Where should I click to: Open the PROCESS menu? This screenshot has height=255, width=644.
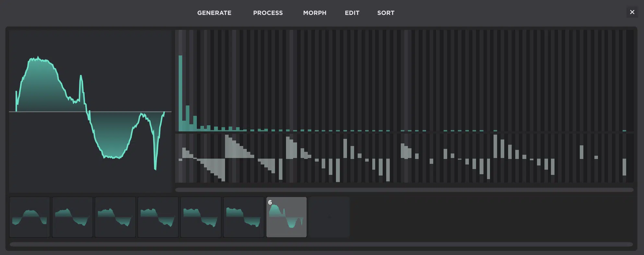pyautogui.click(x=268, y=13)
